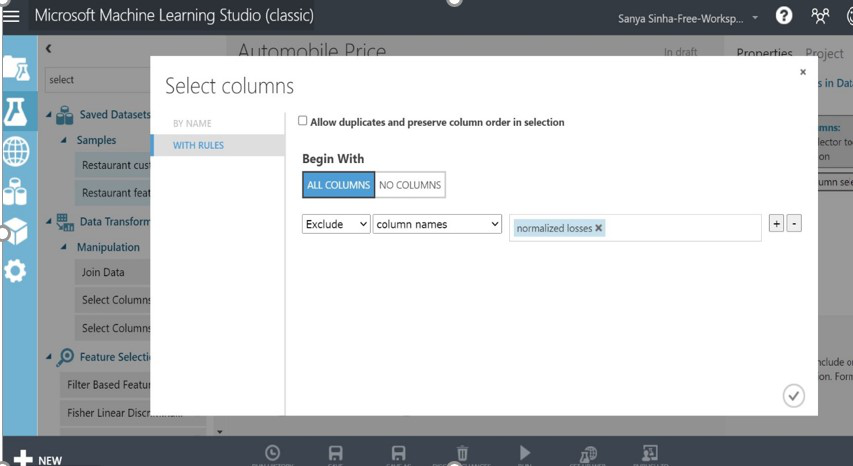Open the Exclude rule dropdown
Image resolution: width=853 pixels, height=466 pixels.
(x=336, y=225)
